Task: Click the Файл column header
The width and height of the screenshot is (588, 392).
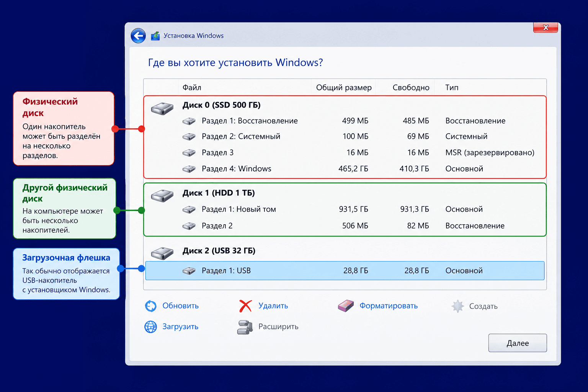Action: point(192,88)
